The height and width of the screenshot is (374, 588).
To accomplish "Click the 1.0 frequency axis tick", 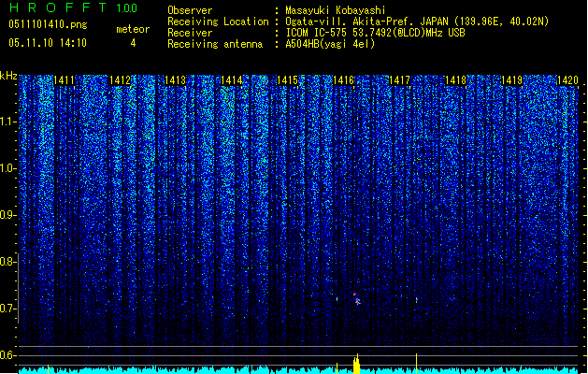I will (8, 169).
